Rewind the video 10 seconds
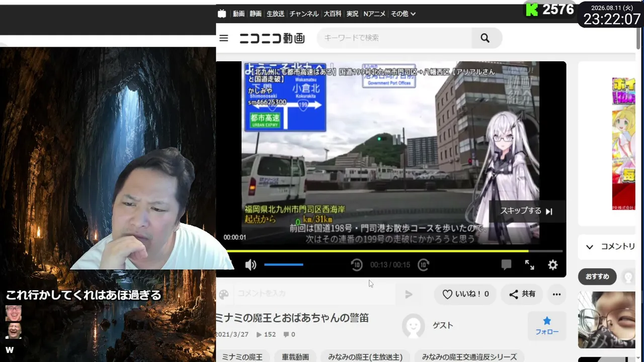 (357, 265)
